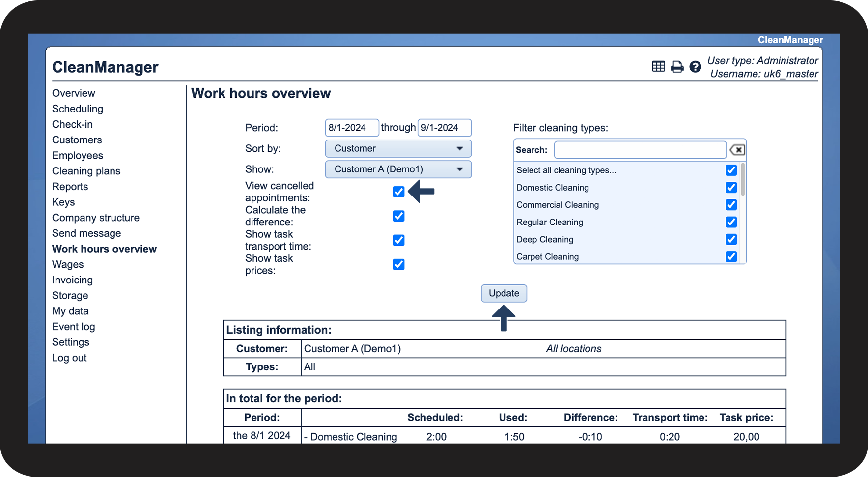Focus the cleaning types Search box
Viewport: 868px width, 477px height.
point(640,150)
